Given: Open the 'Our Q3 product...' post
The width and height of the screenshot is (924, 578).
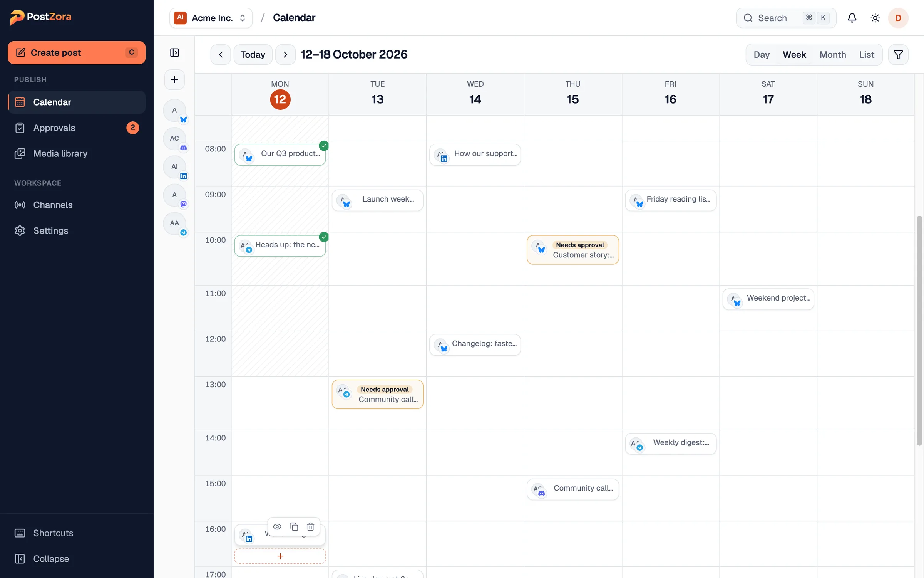Looking at the screenshot, I should click(280, 155).
